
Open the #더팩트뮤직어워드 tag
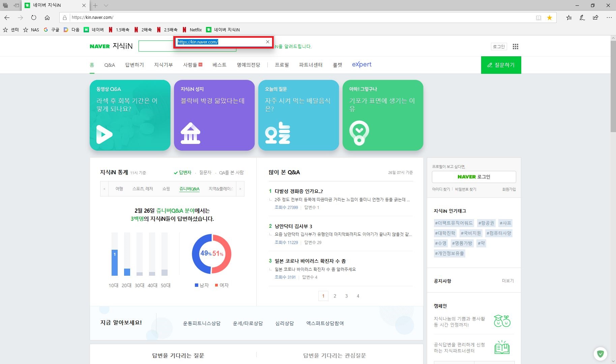coord(454,223)
